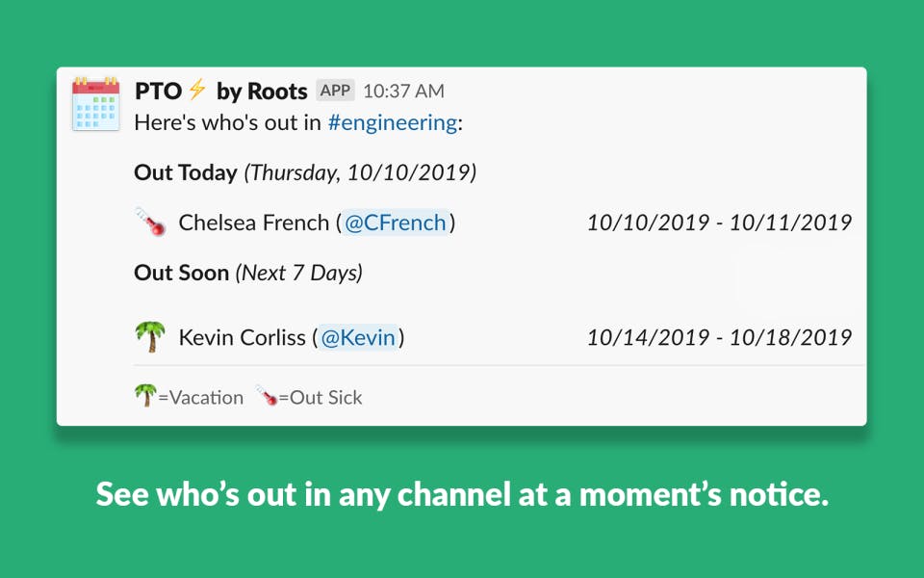Screen dimensions: 924x578
Task: Click the Out Soon heading
Action: [x=182, y=273]
